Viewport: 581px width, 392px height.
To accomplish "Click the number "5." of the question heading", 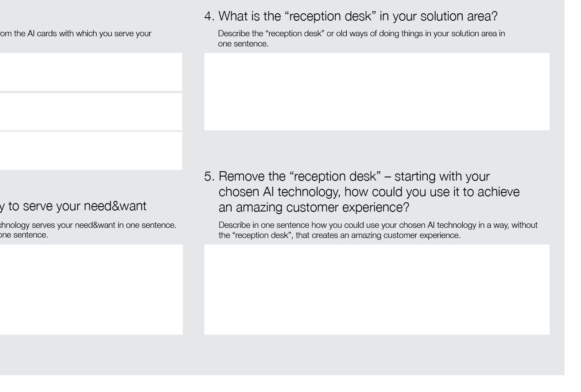I will click(x=209, y=176).
